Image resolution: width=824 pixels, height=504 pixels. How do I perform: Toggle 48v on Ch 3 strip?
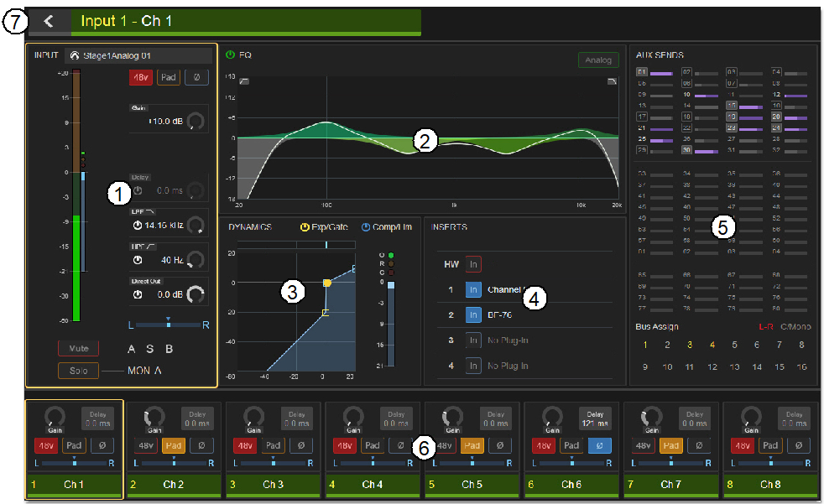click(245, 445)
